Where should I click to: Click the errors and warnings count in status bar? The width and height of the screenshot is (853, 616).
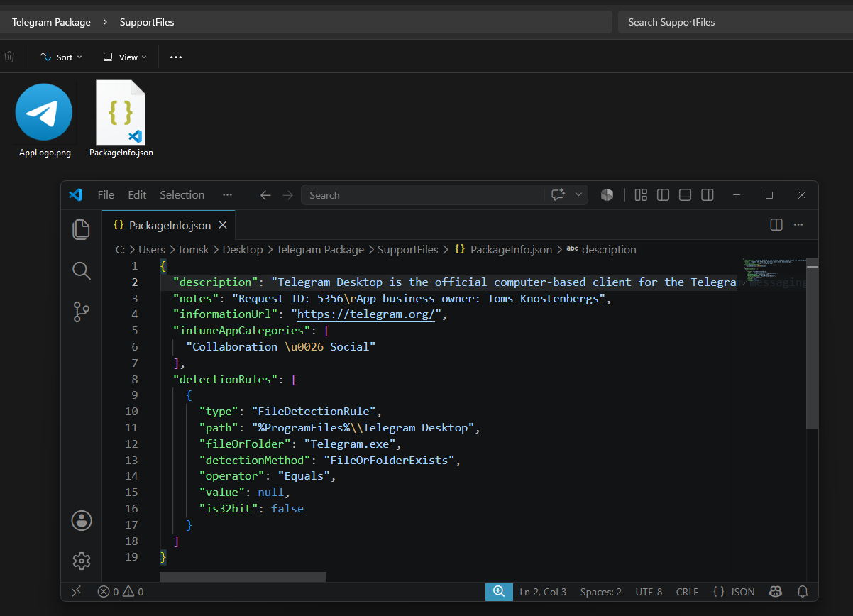121,592
